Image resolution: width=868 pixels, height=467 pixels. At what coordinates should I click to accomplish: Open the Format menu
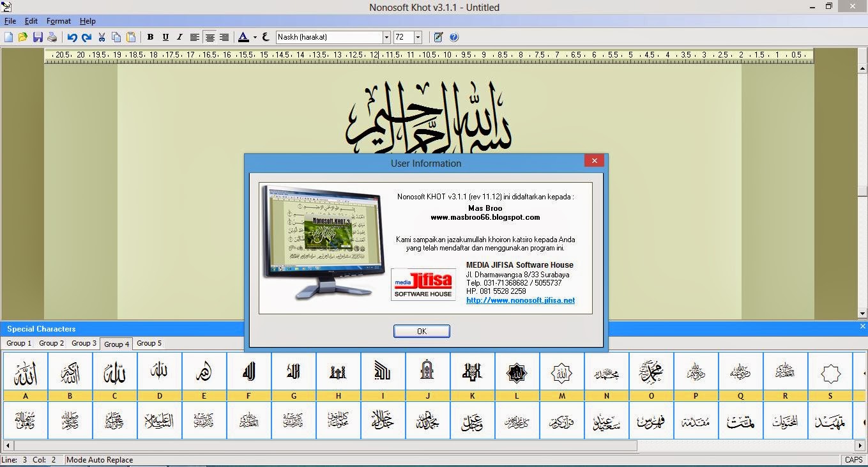coord(58,20)
